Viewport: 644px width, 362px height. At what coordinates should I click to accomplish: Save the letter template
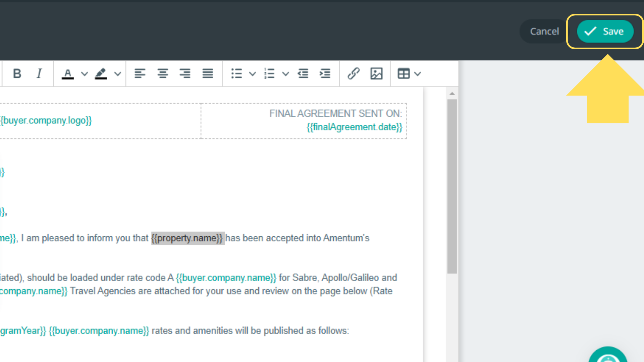tap(605, 31)
